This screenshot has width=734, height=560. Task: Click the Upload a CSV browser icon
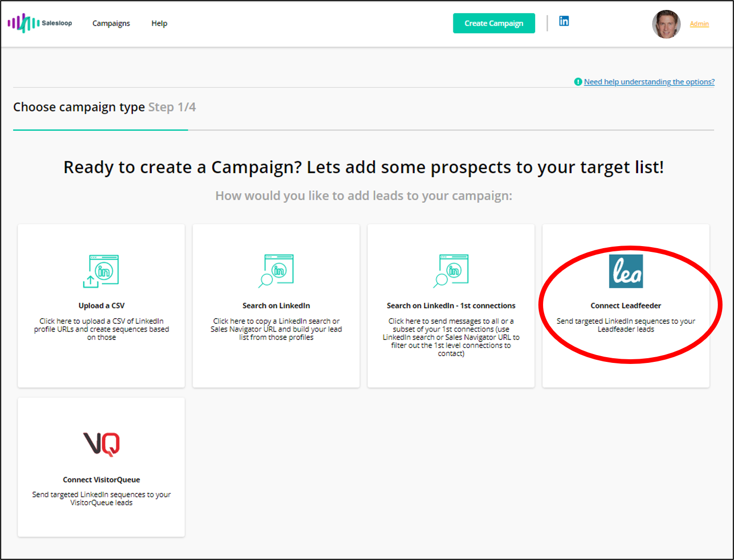[x=101, y=271]
